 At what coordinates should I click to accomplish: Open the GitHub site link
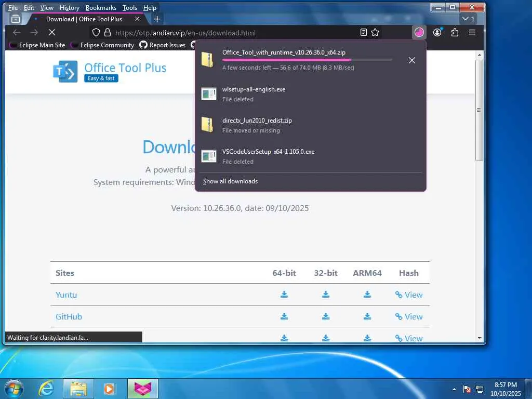(x=69, y=316)
